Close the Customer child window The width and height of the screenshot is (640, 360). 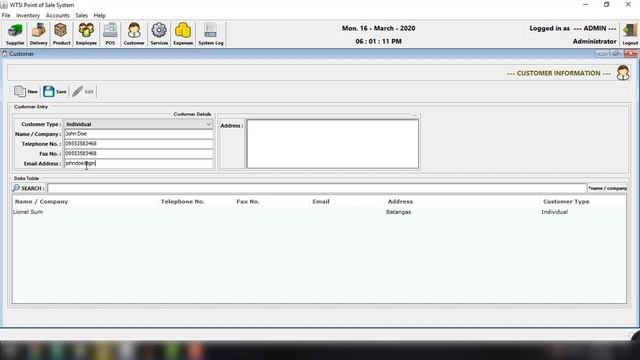(631, 53)
